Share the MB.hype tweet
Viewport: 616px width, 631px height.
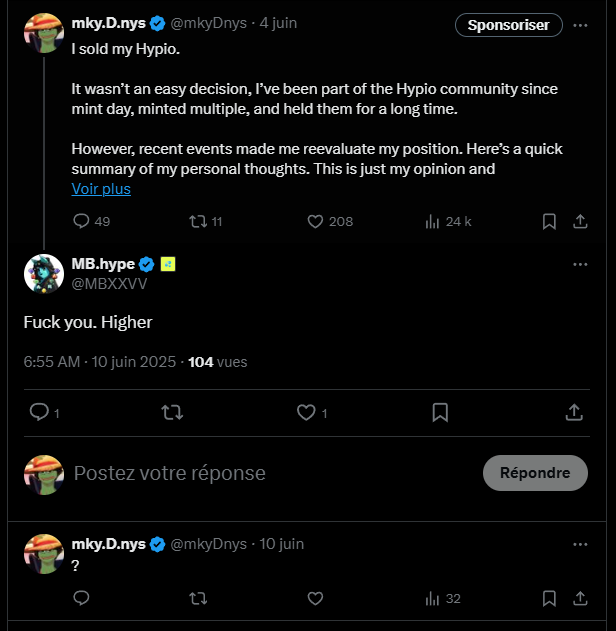coord(574,412)
